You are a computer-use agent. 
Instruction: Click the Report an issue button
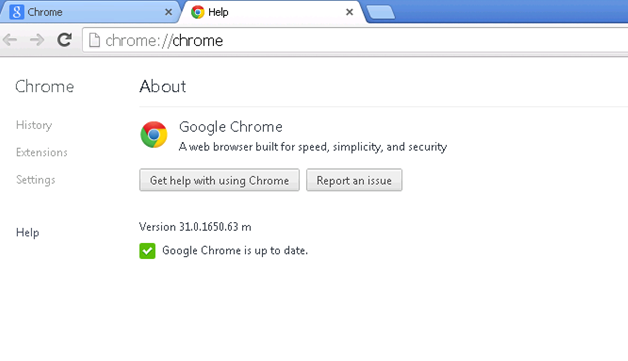point(354,180)
